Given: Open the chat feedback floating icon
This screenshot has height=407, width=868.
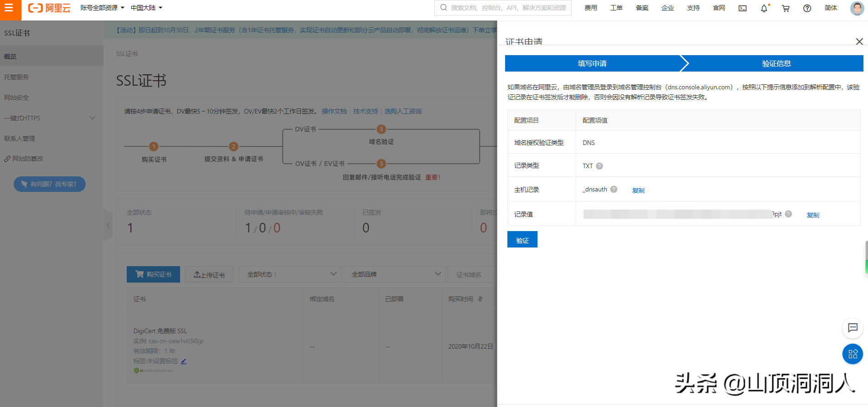Looking at the screenshot, I should coord(852,328).
